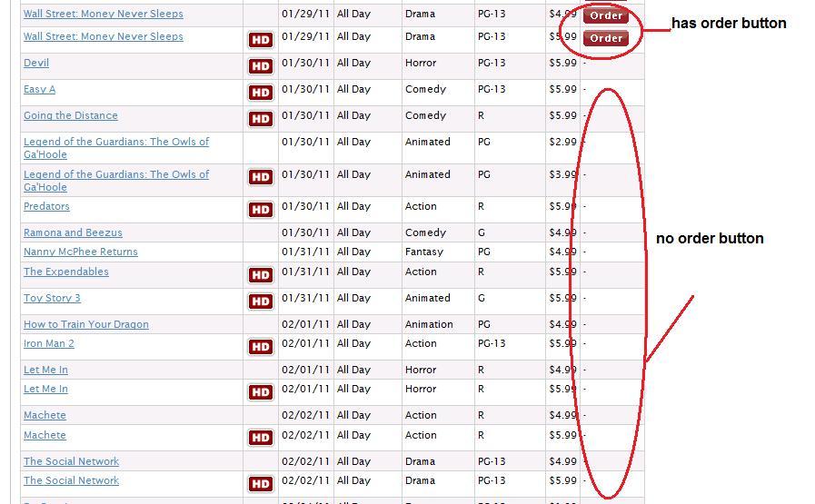815x504 pixels.
Task: Open non-HD The Social Network link at $4.99
Action: pos(71,462)
